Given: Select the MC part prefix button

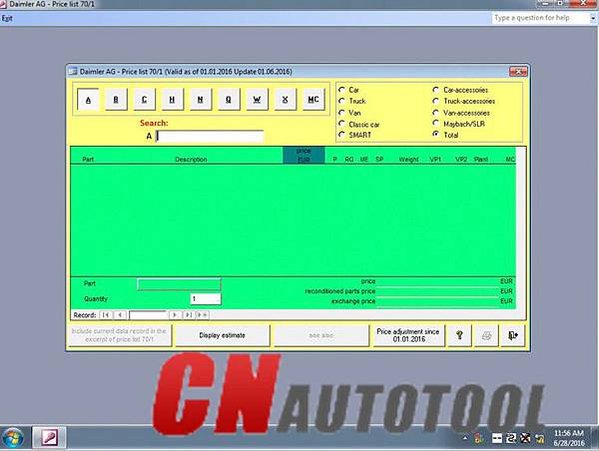Looking at the screenshot, I should [x=313, y=100].
